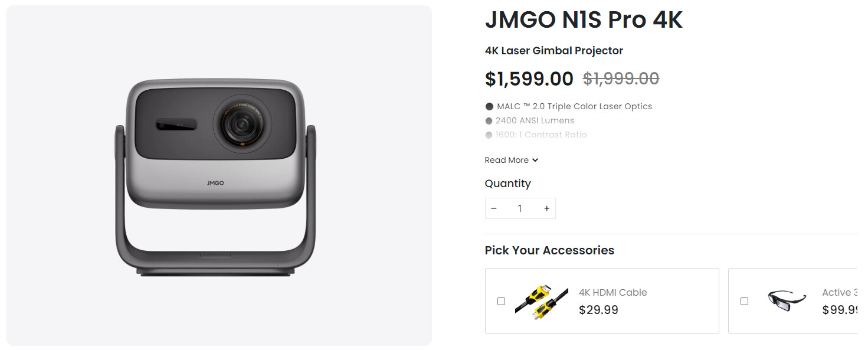
Task: Click the gray bullet beside 2400 ANSI Lumens
Action: click(489, 121)
